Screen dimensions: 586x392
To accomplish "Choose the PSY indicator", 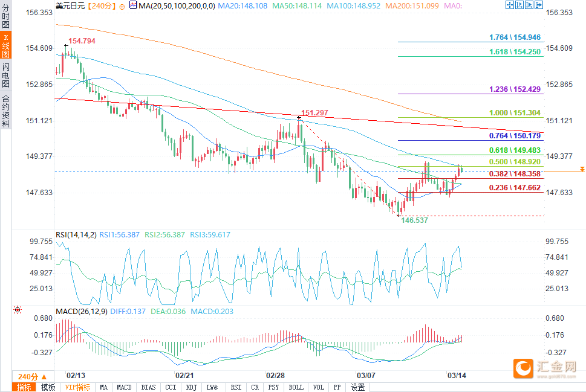I will 273,387.
